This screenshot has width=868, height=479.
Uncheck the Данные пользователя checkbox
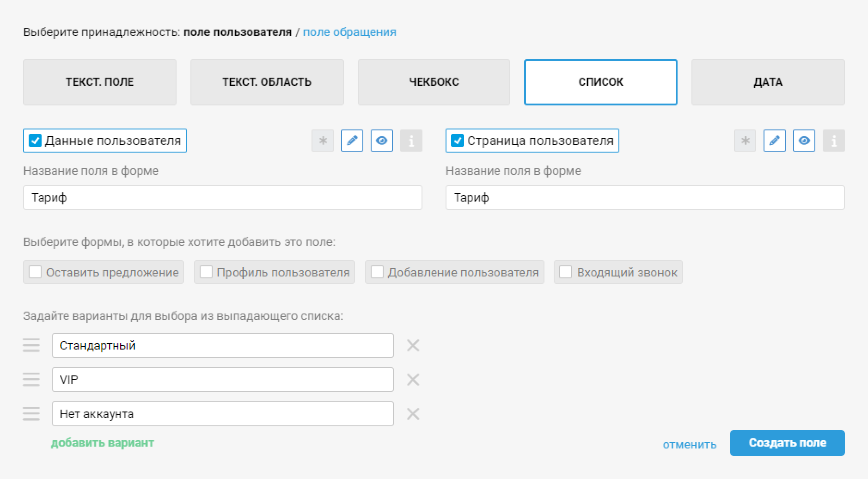point(35,141)
